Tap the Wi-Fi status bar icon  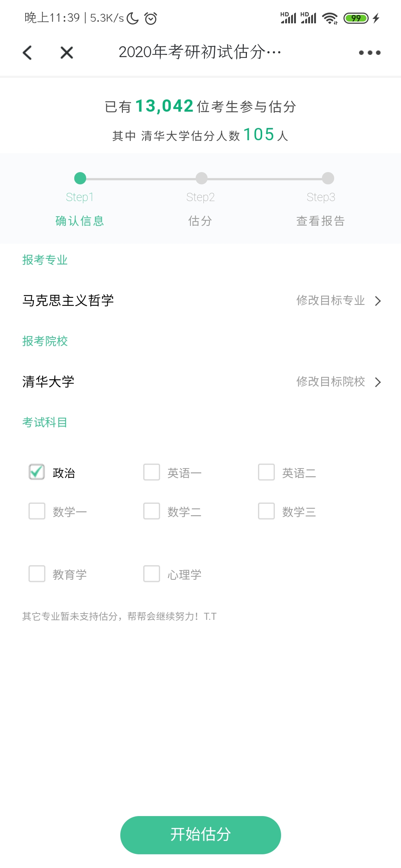point(330,18)
